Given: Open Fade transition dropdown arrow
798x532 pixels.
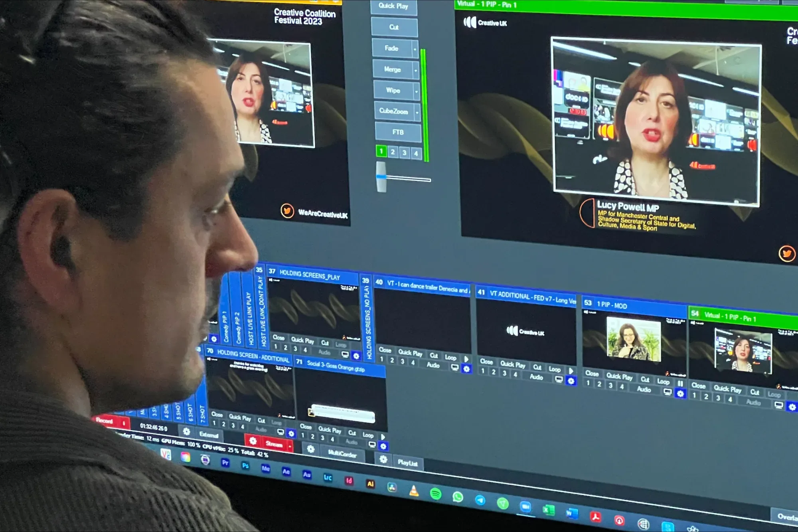Looking at the screenshot, I should coord(415,49).
